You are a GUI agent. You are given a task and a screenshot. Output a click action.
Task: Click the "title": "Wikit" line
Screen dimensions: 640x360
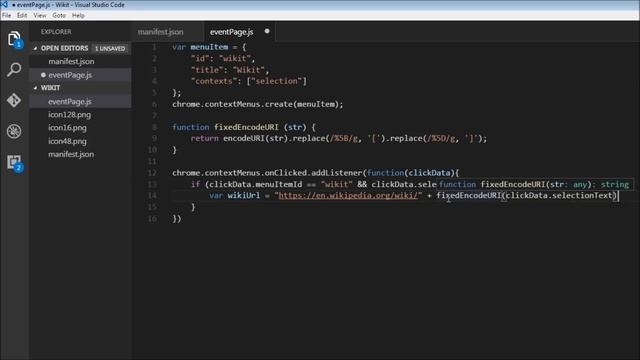(230, 70)
